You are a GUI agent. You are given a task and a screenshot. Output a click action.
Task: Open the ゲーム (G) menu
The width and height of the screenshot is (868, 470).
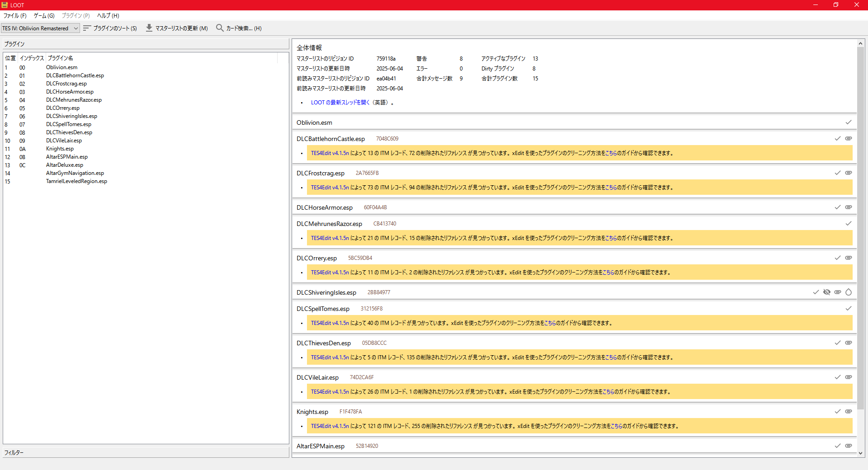coord(44,16)
